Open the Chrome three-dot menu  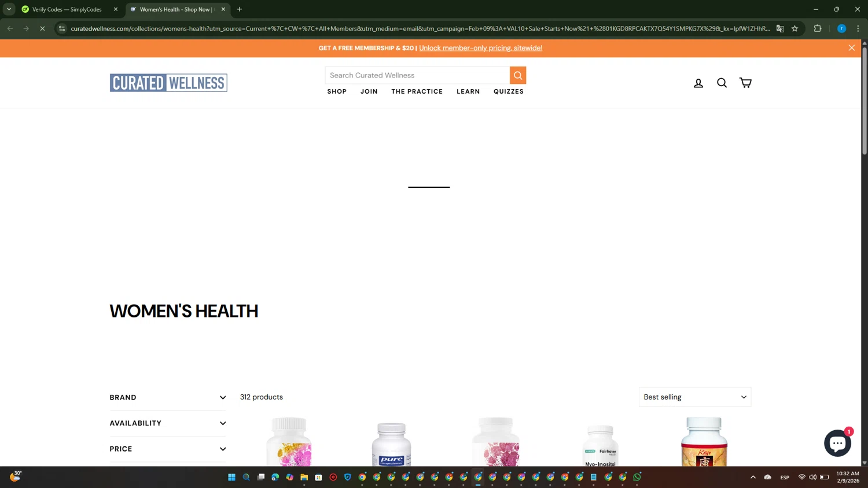[858, 28]
